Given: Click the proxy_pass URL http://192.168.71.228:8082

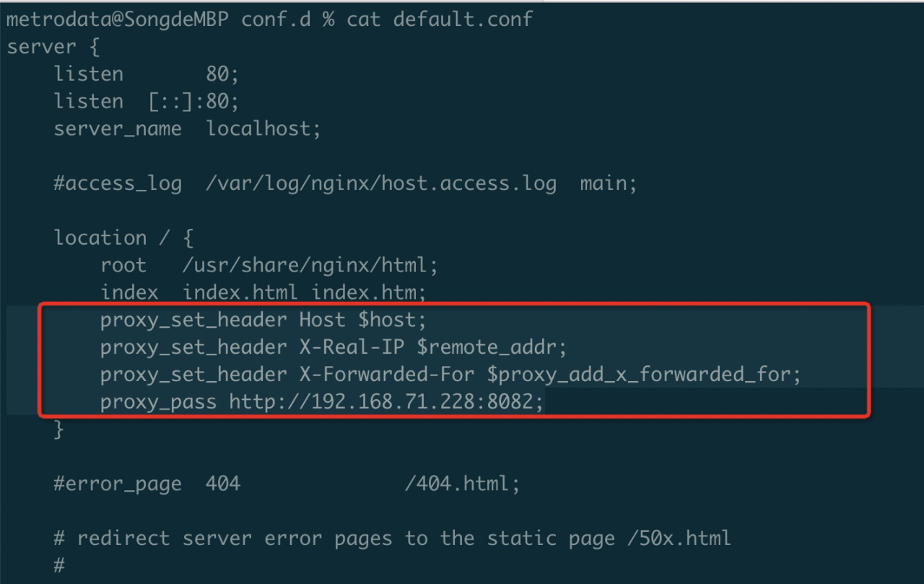Looking at the screenshot, I should (x=385, y=401).
